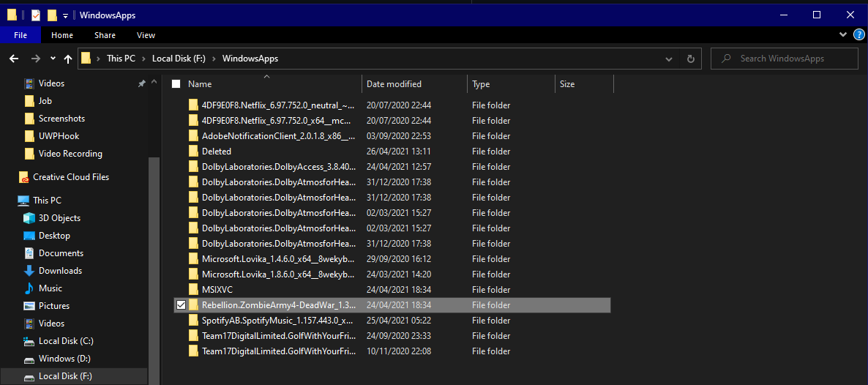Expand the ribbon with the chevron arrow

pos(842,34)
